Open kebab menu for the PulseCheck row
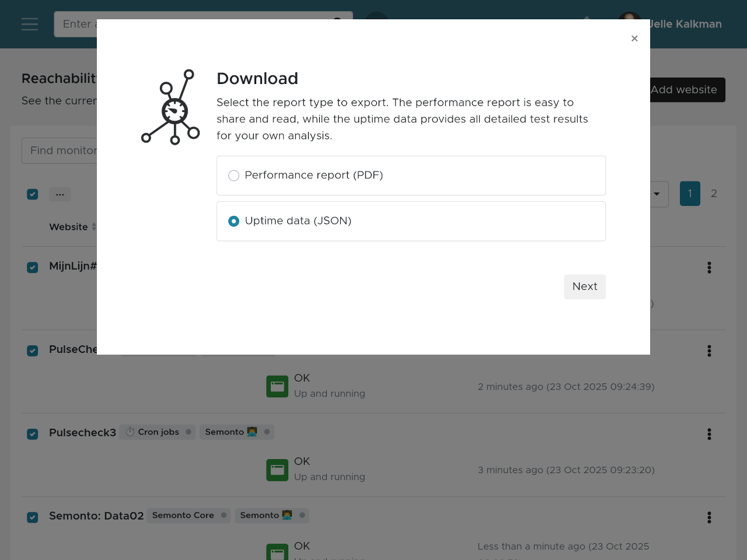This screenshot has height=560, width=747. point(709,351)
